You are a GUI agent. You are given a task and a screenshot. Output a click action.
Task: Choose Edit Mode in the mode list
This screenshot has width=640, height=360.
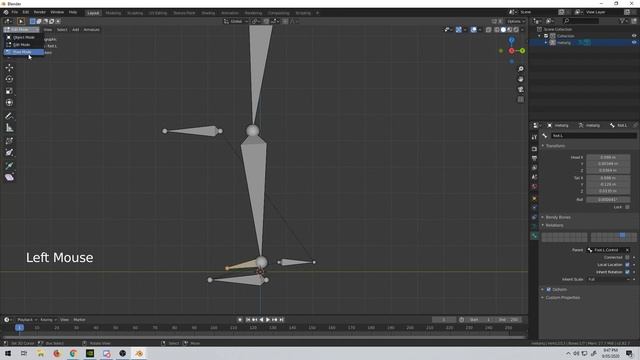point(23,44)
